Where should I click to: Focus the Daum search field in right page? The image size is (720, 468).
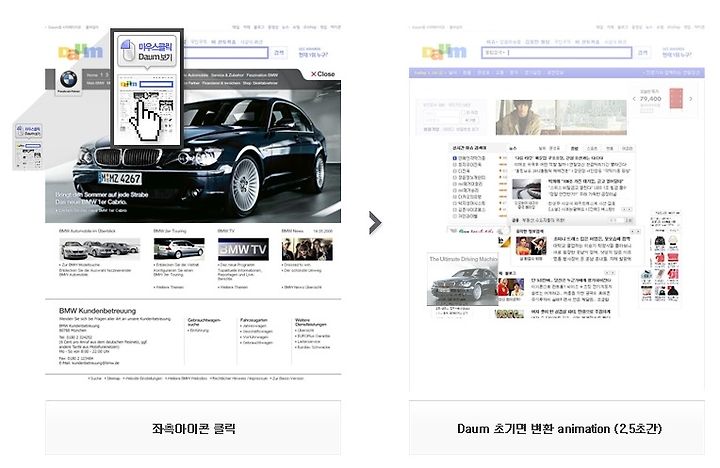pos(557,53)
